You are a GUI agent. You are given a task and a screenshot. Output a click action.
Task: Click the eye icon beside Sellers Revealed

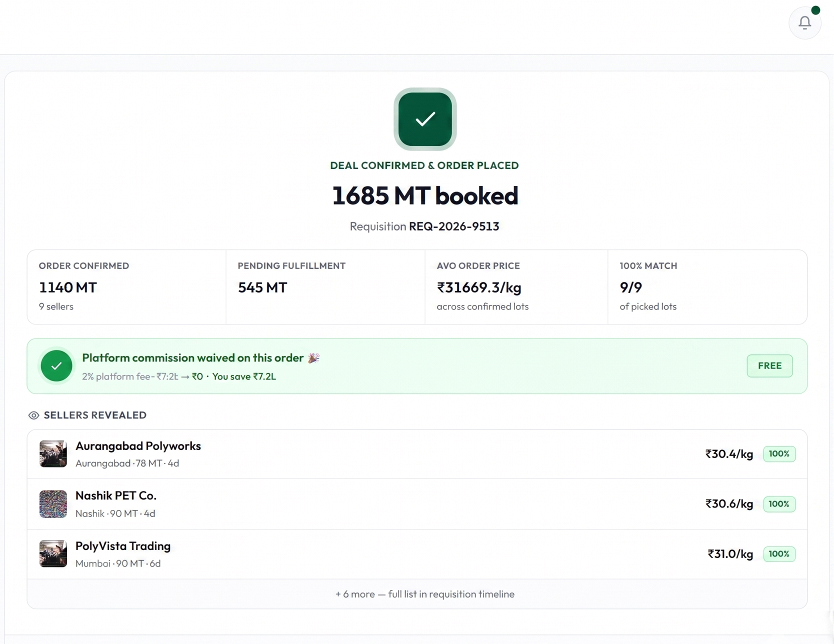(33, 415)
